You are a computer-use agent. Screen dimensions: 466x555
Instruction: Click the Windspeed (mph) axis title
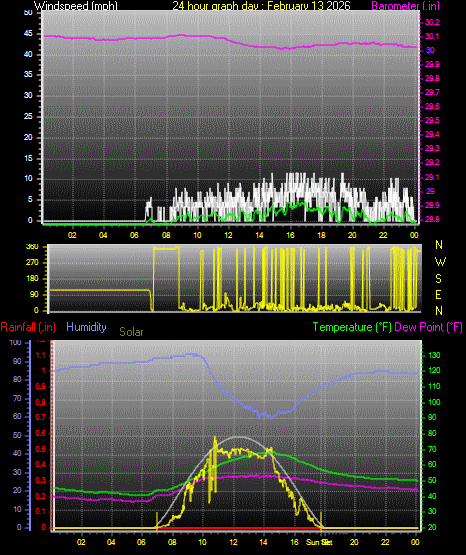click(x=76, y=6)
